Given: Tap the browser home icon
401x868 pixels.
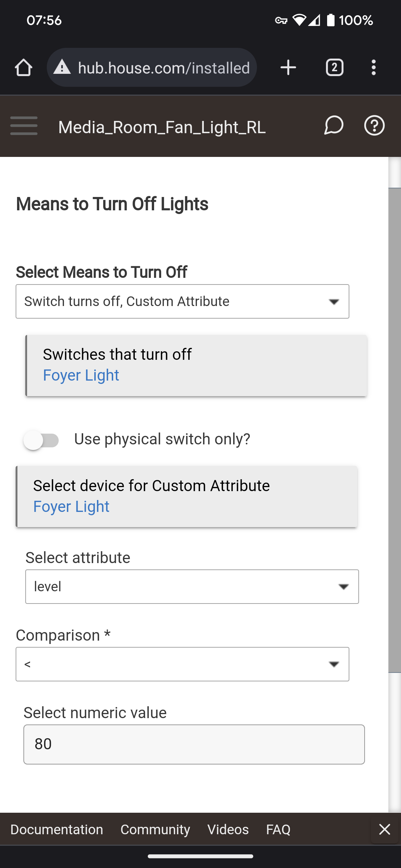Looking at the screenshot, I should [24, 67].
